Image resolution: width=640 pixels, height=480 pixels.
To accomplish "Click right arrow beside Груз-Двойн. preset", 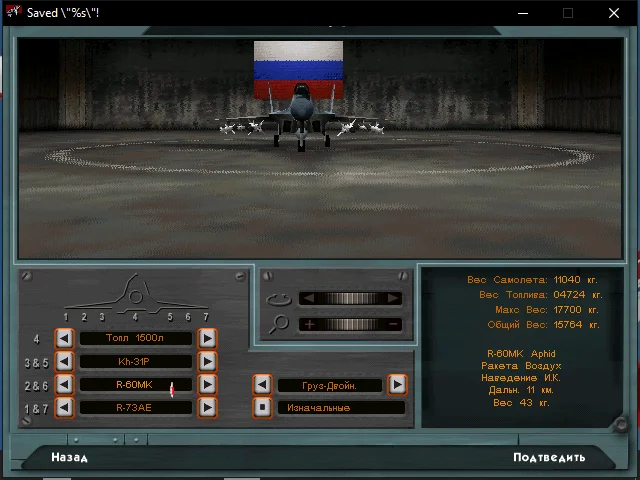I will click(397, 384).
